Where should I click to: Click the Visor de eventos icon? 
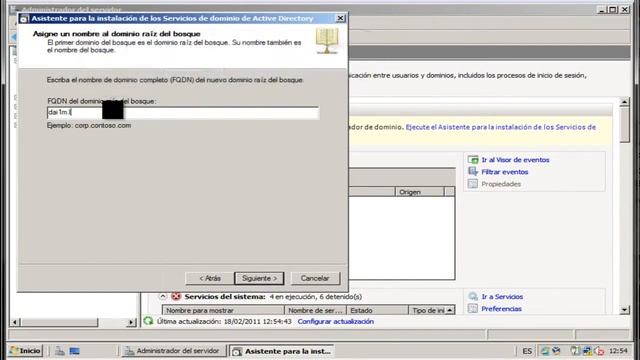[x=473, y=160]
